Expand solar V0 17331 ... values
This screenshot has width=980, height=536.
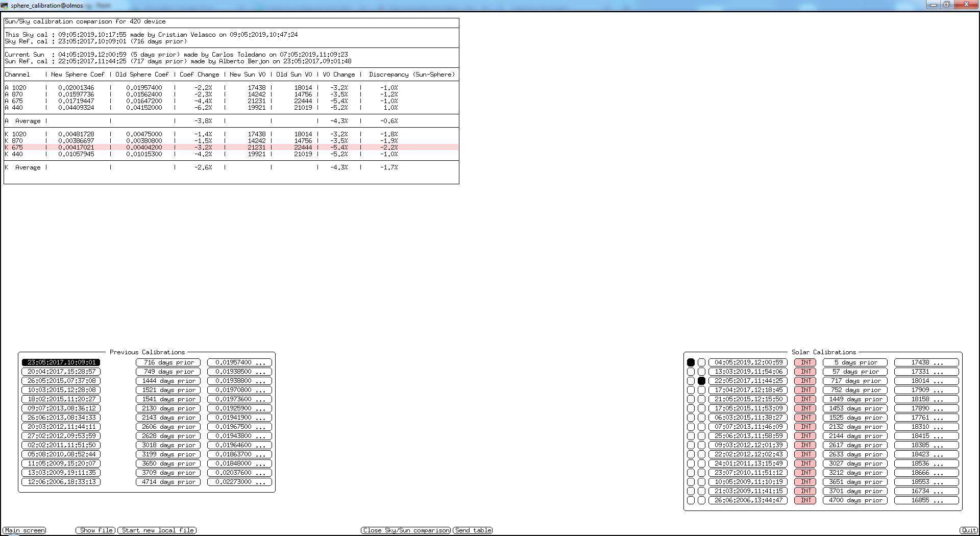(926, 372)
